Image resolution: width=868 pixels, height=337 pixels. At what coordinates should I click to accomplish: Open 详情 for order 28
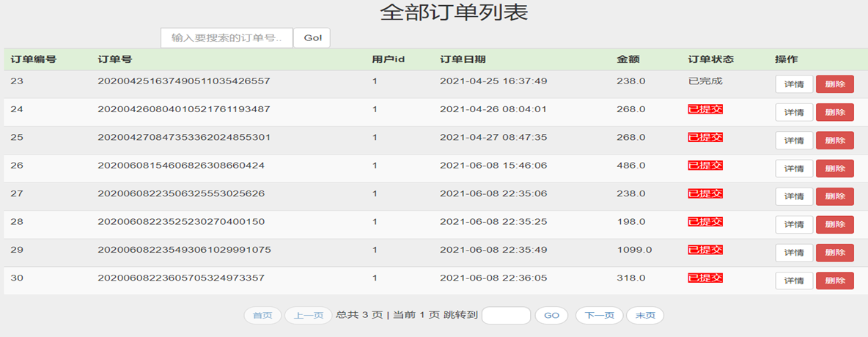795,225
